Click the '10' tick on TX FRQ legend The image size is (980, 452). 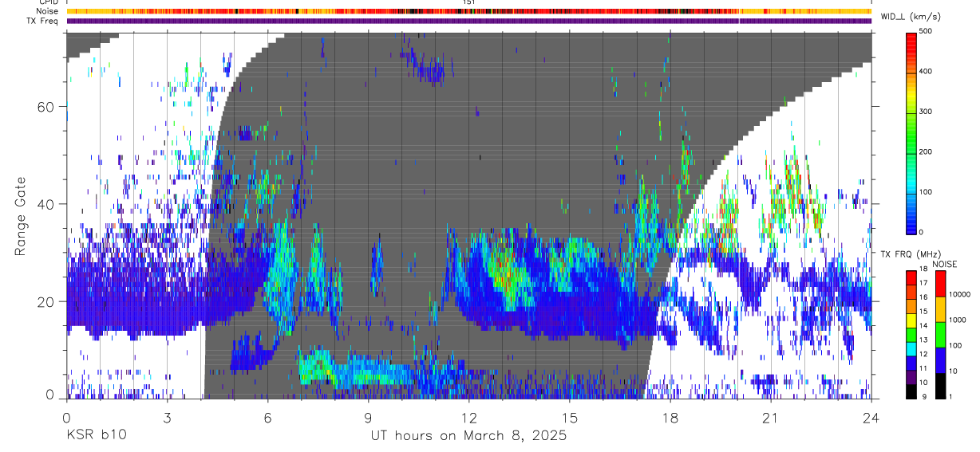(923, 383)
